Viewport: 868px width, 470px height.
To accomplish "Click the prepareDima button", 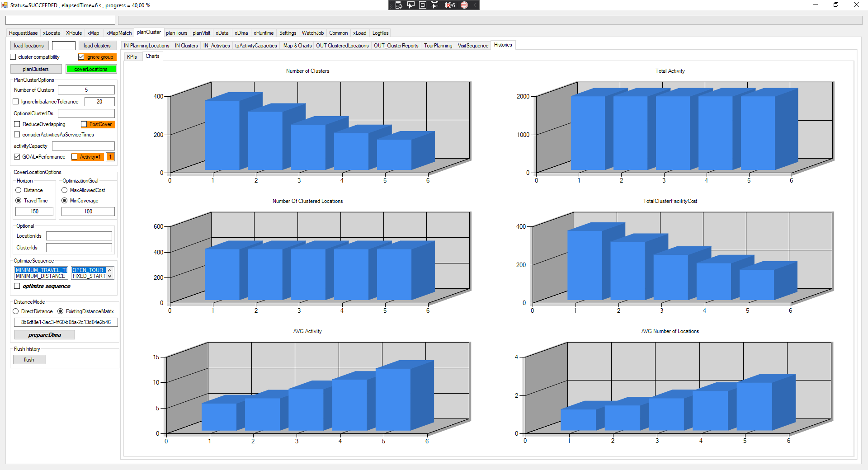I will point(44,335).
